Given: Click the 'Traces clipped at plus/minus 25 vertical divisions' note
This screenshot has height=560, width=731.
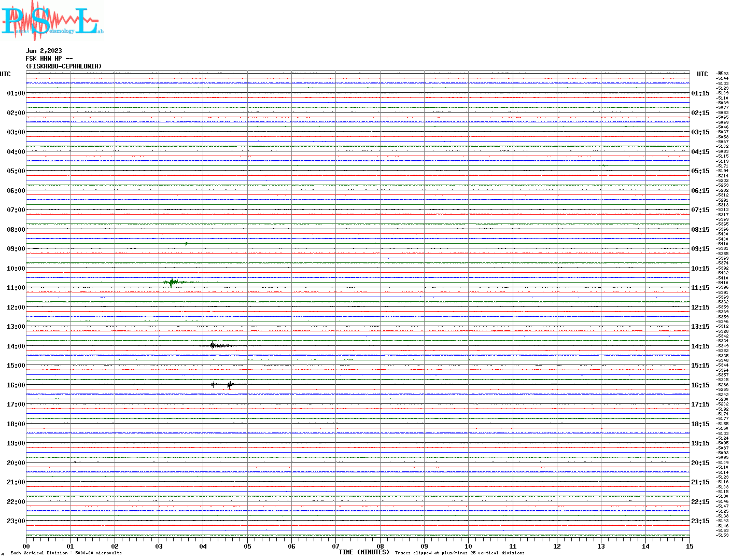Looking at the screenshot, I should click(459, 553).
